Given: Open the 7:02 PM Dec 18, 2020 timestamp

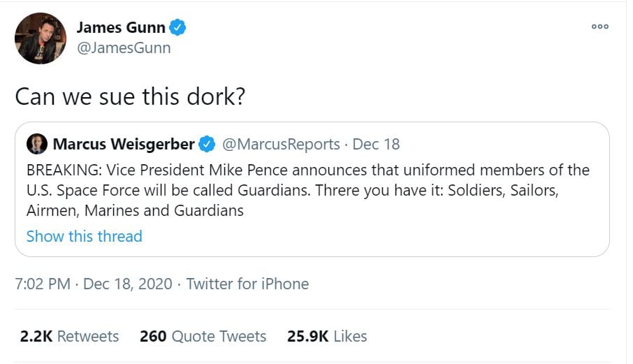Looking at the screenshot, I should pos(92,284).
